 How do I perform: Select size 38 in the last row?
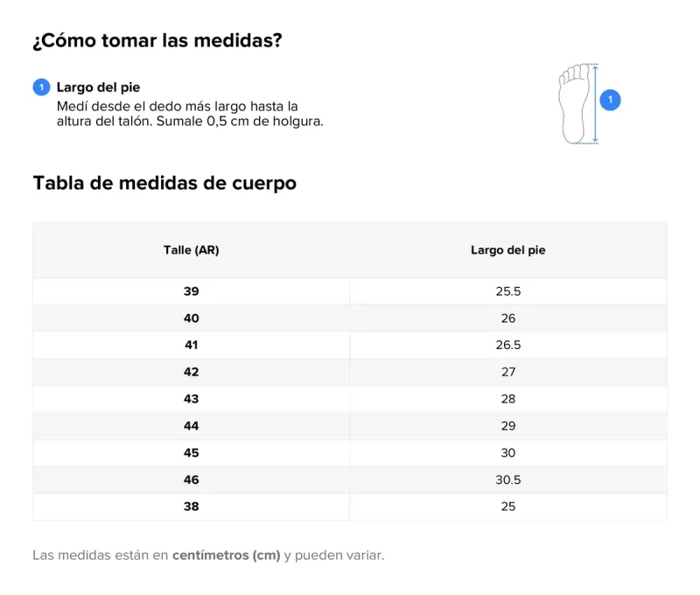tap(191, 506)
